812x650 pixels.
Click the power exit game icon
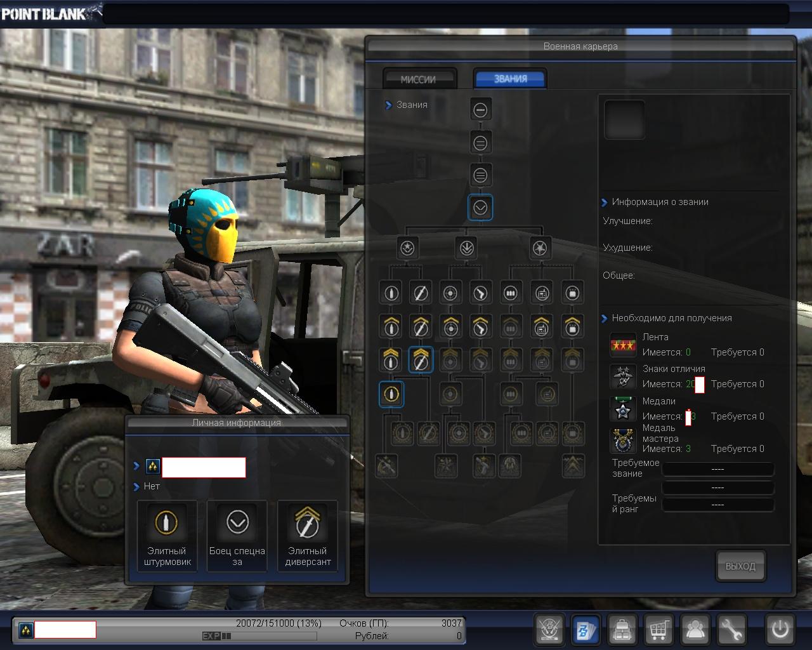(x=780, y=630)
